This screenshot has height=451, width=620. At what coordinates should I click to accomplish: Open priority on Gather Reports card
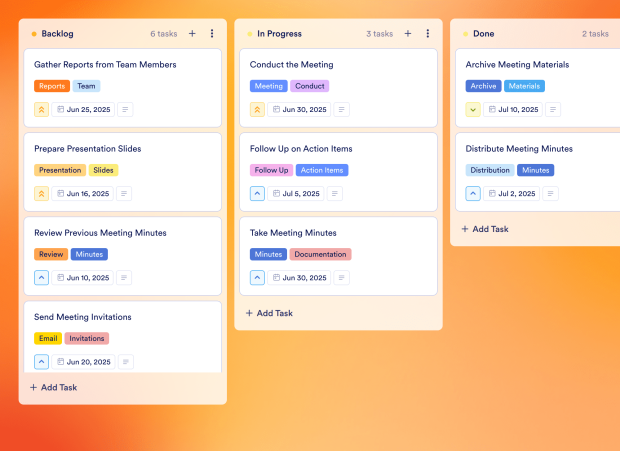point(42,109)
